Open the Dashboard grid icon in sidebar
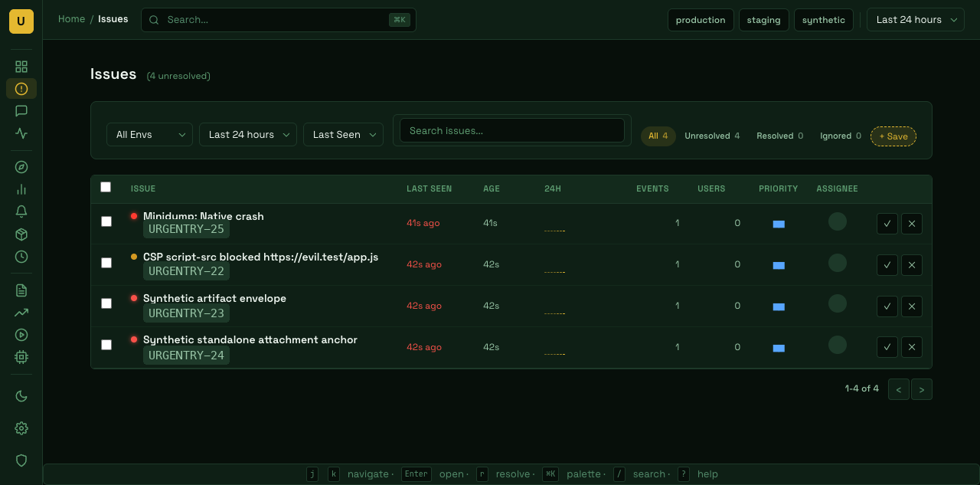Image resolution: width=980 pixels, height=485 pixels. (21, 67)
